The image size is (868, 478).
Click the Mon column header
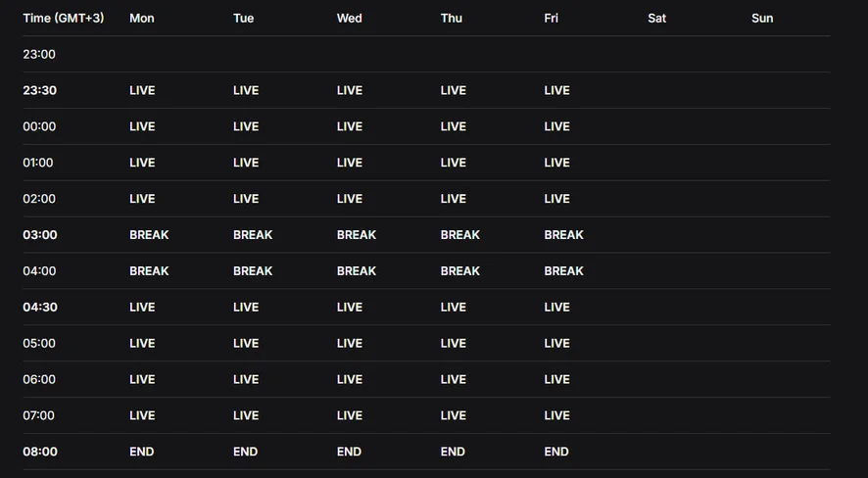coord(141,18)
